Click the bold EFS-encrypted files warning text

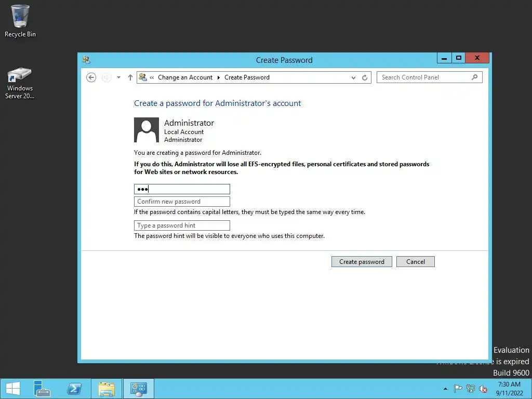point(282,168)
